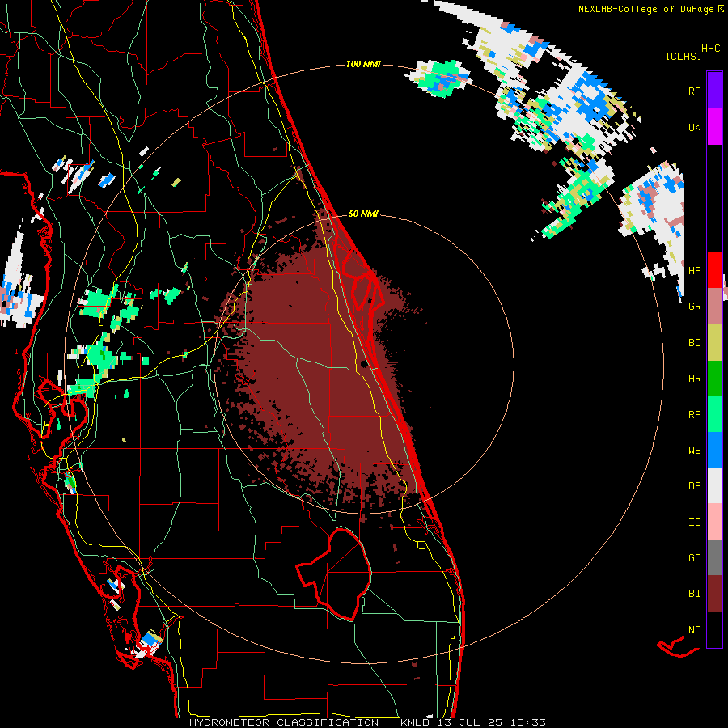Viewport: 728px width, 728px height.
Task: Click the red-outlined lake south of the radar
Action: pos(334,574)
